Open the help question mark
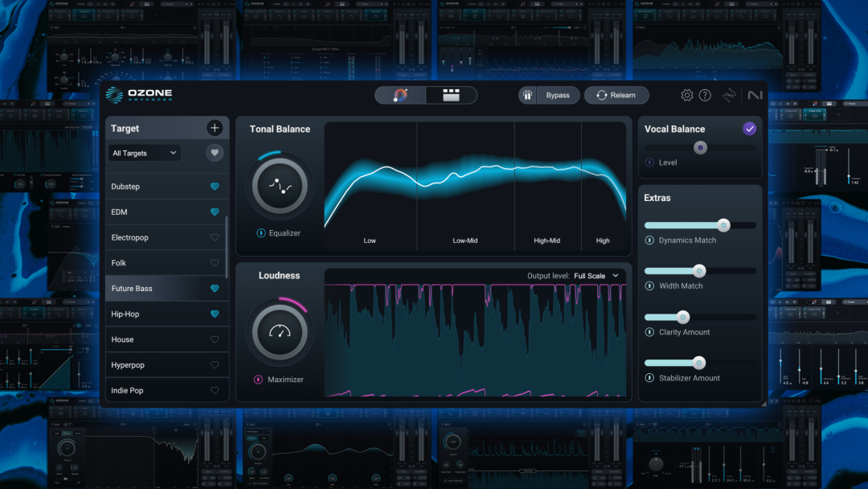Screen dimensions: 868x489 (x=705, y=95)
